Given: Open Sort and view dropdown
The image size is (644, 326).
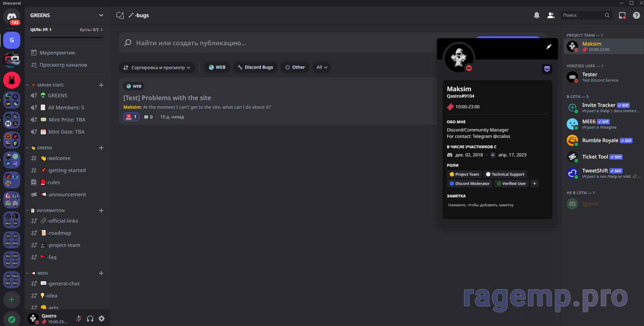Looking at the screenshot, I should [157, 67].
